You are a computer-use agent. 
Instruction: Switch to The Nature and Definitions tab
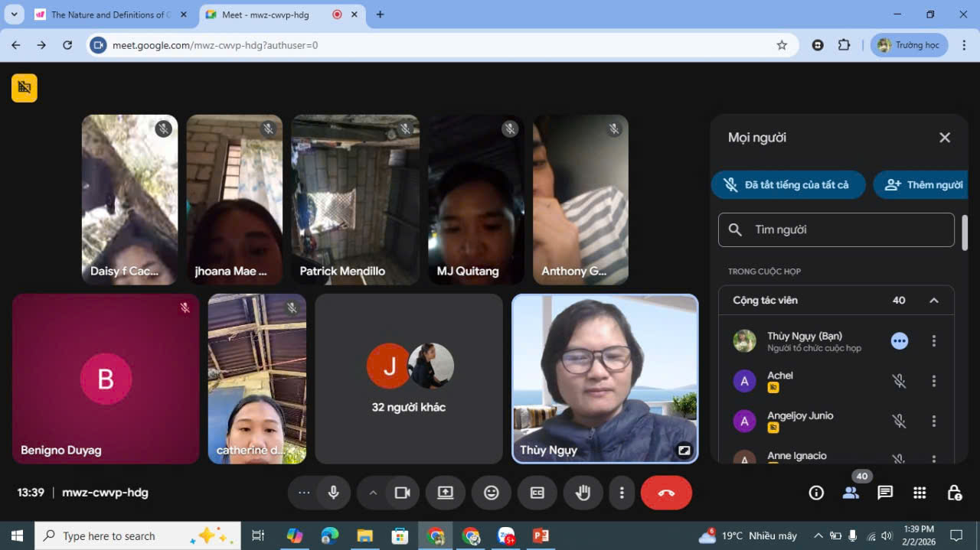[107, 15]
